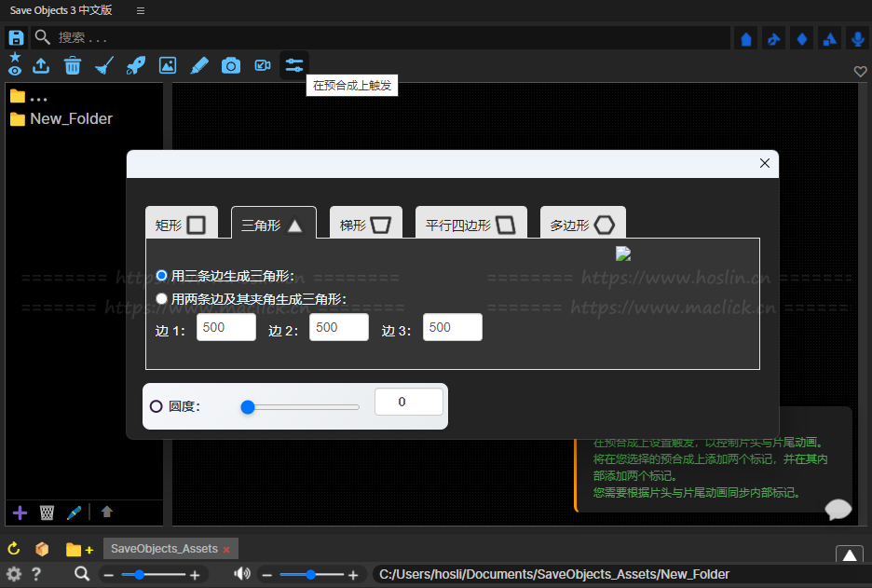Click the upload export icon
872x588 pixels.
tap(41, 65)
